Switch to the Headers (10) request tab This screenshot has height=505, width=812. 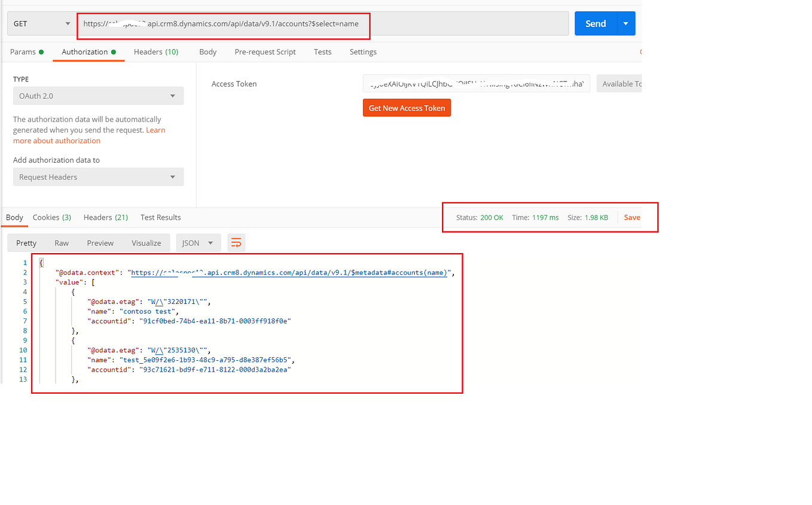(155, 51)
